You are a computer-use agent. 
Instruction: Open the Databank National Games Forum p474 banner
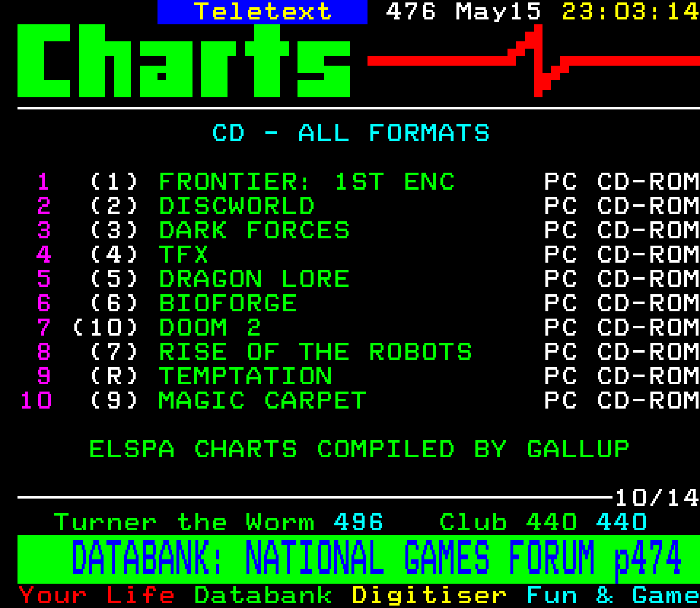tap(358, 559)
